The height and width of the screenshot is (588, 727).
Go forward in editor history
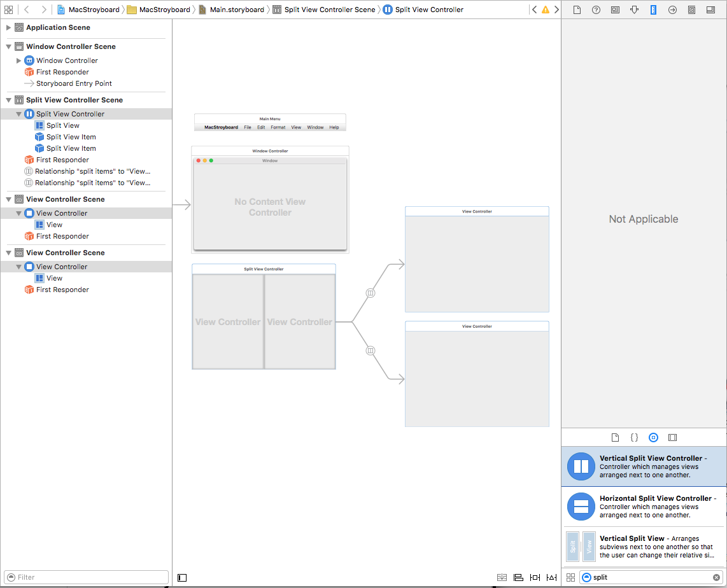(43, 10)
